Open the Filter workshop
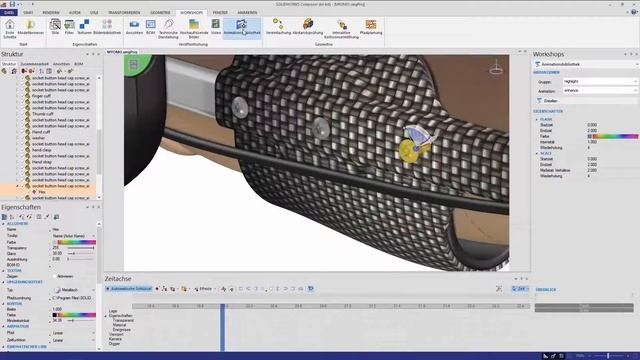640x360 pixels. (69, 27)
